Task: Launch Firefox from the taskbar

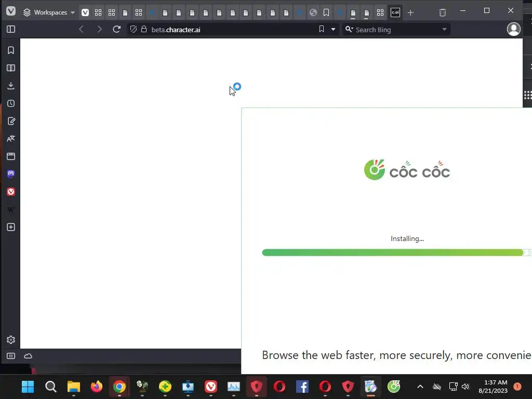Action: (96, 387)
